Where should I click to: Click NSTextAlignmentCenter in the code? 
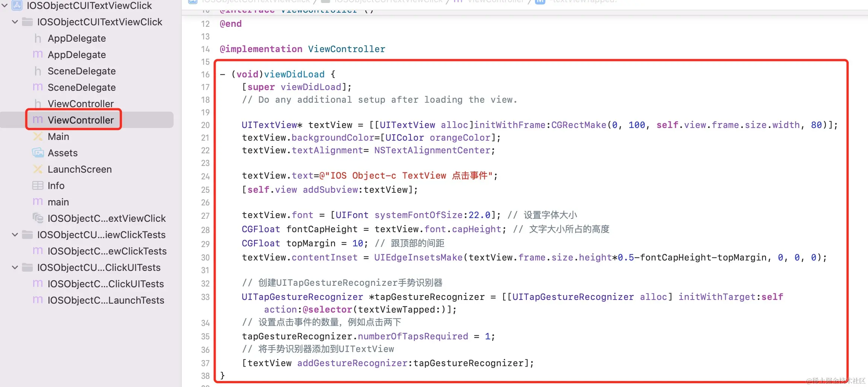432,150
